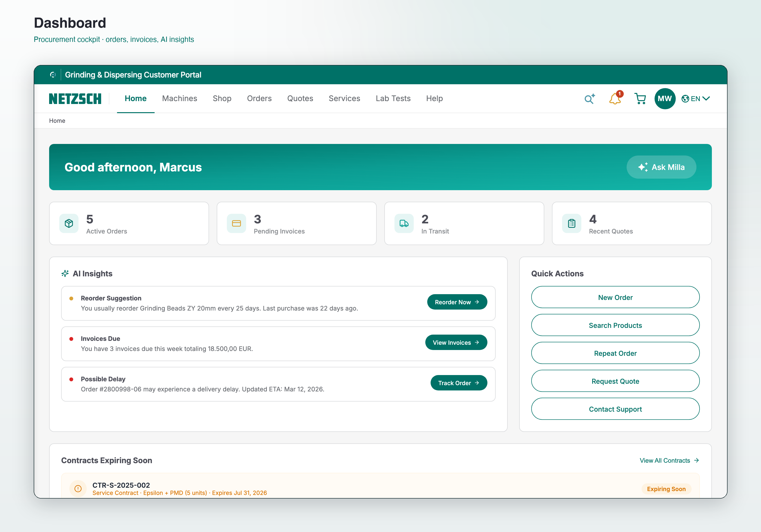
Task: Click the NETZSCH logo
Action: coord(75,99)
